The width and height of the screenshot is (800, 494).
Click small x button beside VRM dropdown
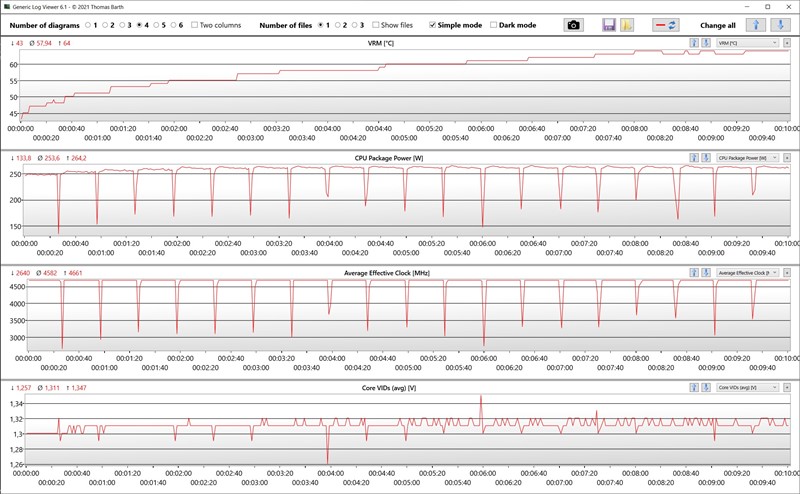[787, 43]
